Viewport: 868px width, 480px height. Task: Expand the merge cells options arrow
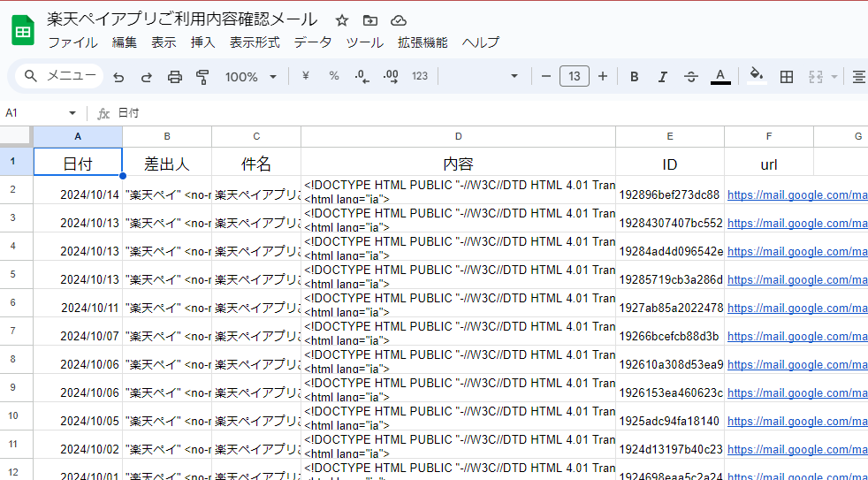pyautogui.click(x=834, y=77)
